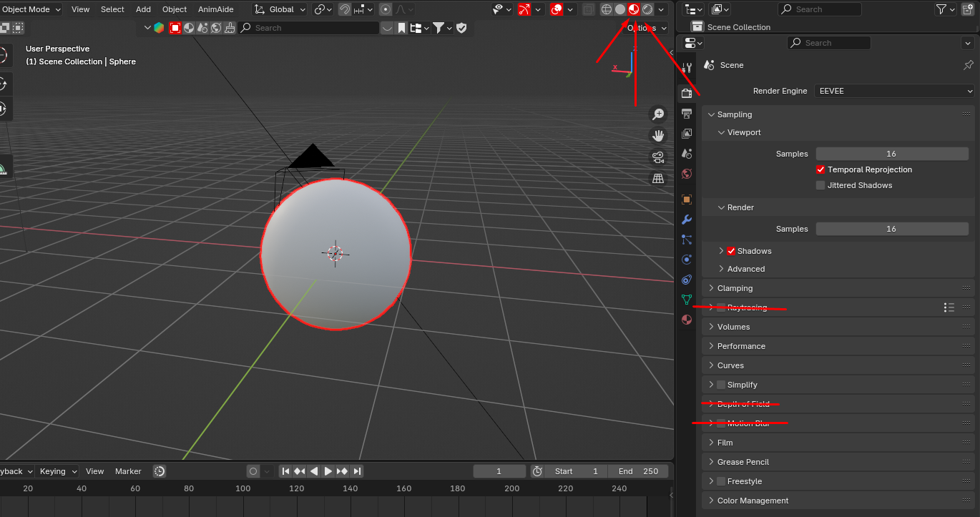This screenshot has height=517, width=980.
Task: Toggle the Shadows checkbox
Action: point(731,251)
